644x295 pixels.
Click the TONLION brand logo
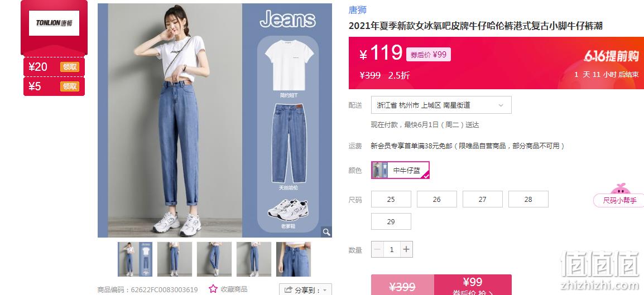[x=54, y=23]
